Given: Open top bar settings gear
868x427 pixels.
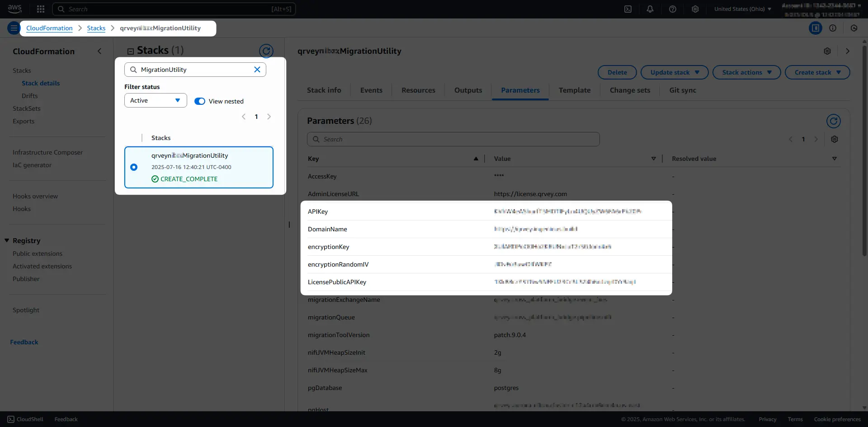Looking at the screenshot, I should click(695, 9).
